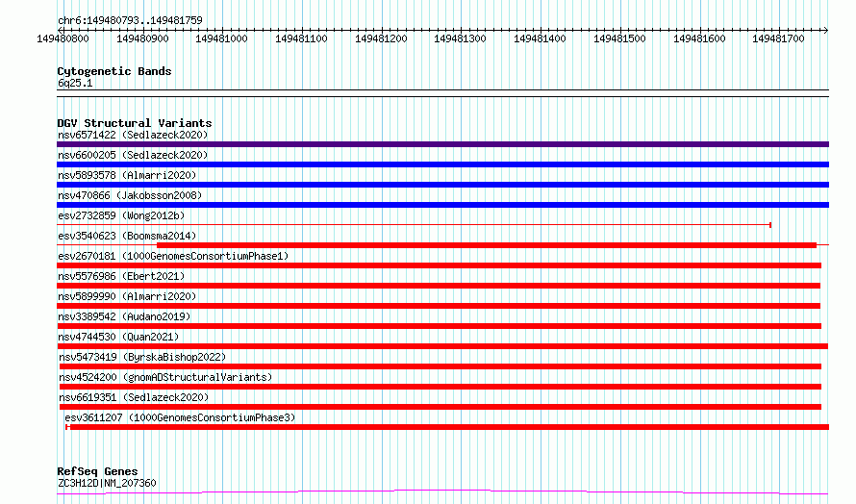
Task: Click ruler position 149481500
Action: point(619,38)
